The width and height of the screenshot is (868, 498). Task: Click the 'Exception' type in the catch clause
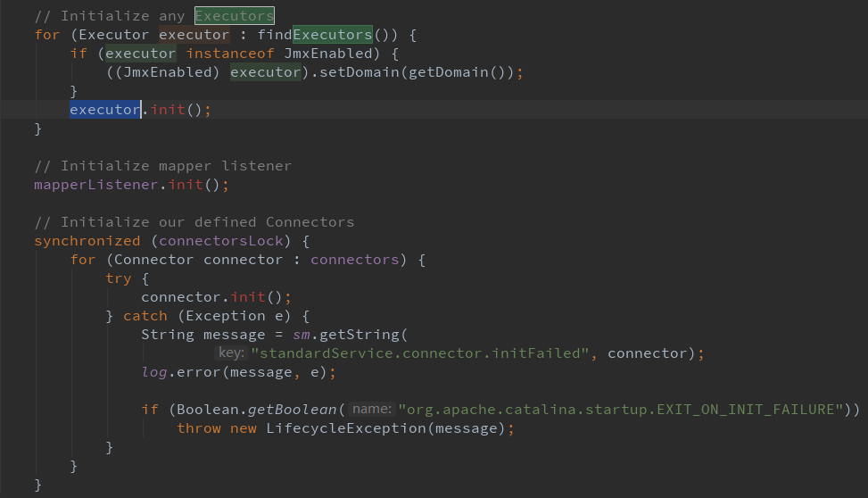coord(226,316)
